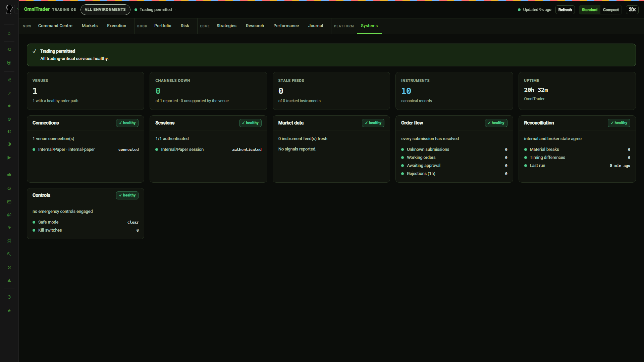The width and height of the screenshot is (644, 362).
Task: Open the Performance tab
Action: coord(286,26)
